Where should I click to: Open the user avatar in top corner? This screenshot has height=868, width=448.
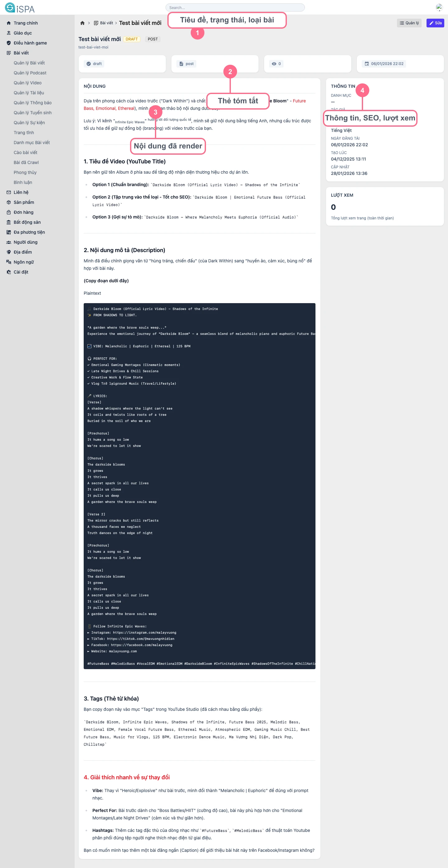tap(439, 7)
